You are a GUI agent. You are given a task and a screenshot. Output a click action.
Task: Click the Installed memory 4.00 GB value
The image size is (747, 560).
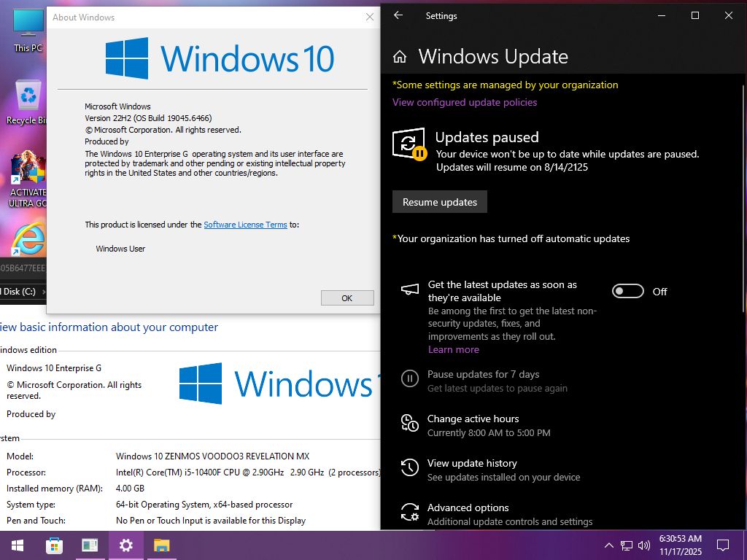pos(130,489)
